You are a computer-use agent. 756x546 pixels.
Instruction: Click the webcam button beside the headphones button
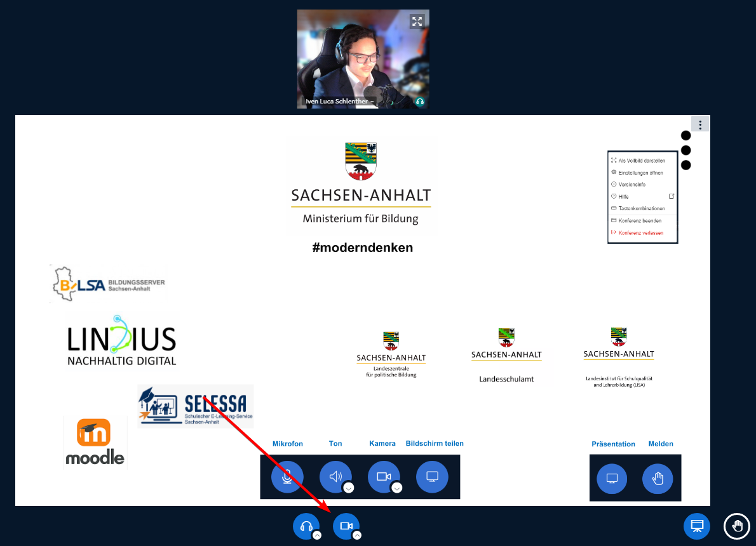[346, 526]
